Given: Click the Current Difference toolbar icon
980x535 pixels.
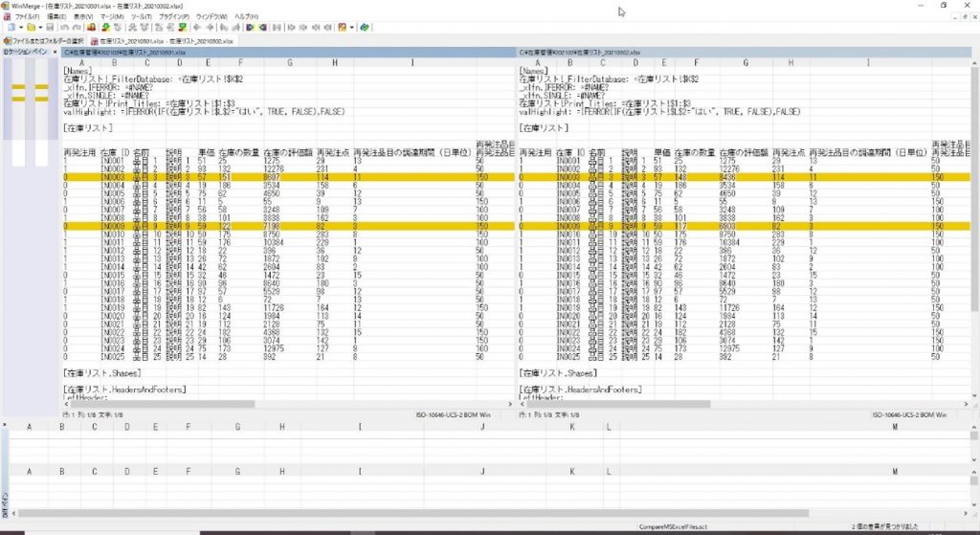Looking at the screenshot, I should (170, 28).
